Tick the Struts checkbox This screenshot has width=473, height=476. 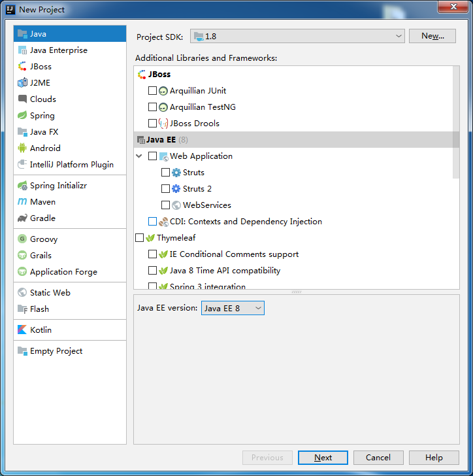(165, 173)
